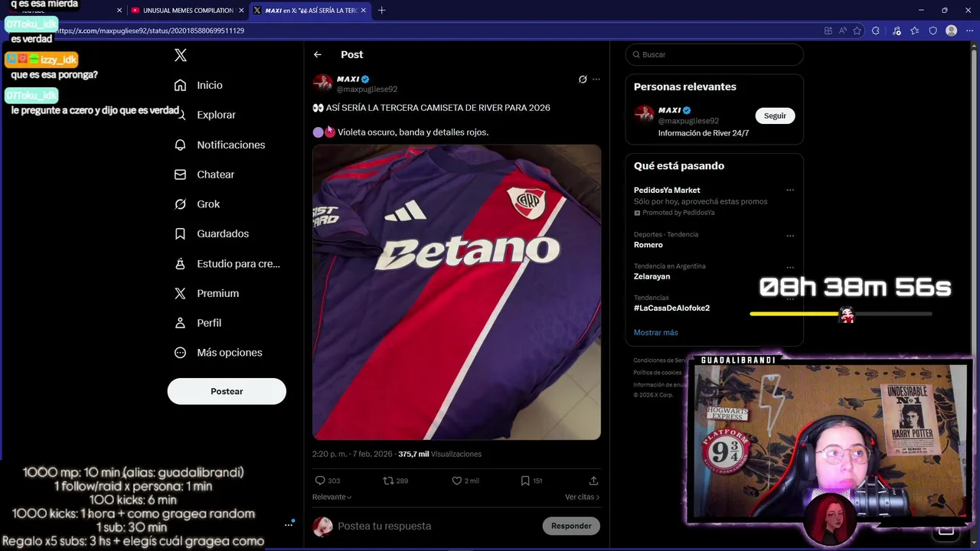
Task: Open browser extensions icon
Action: point(876,31)
